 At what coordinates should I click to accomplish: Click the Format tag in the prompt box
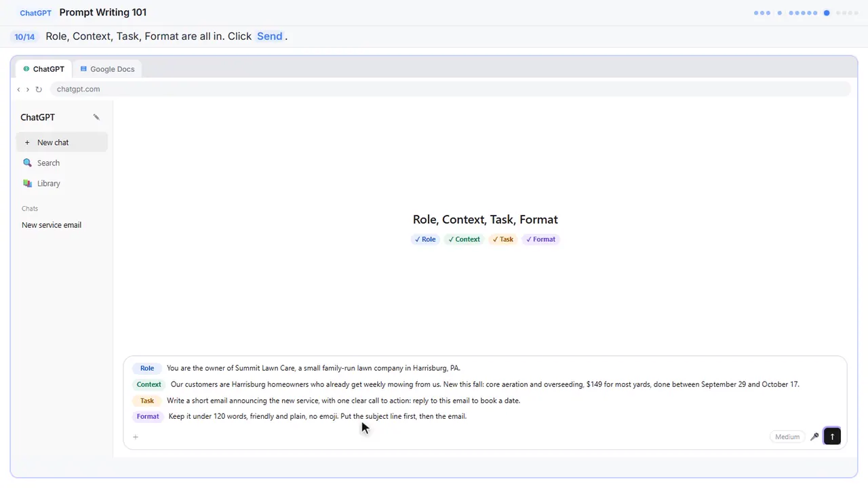[148, 416]
